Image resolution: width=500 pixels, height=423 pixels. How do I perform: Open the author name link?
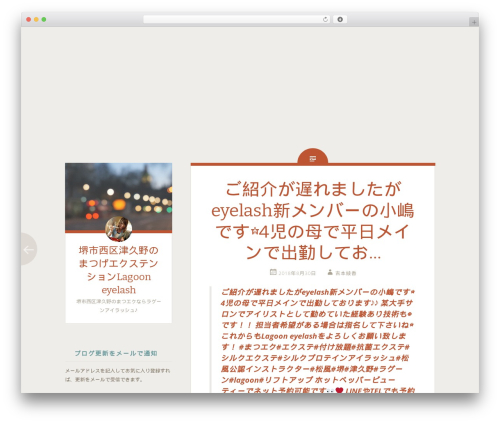click(346, 273)
